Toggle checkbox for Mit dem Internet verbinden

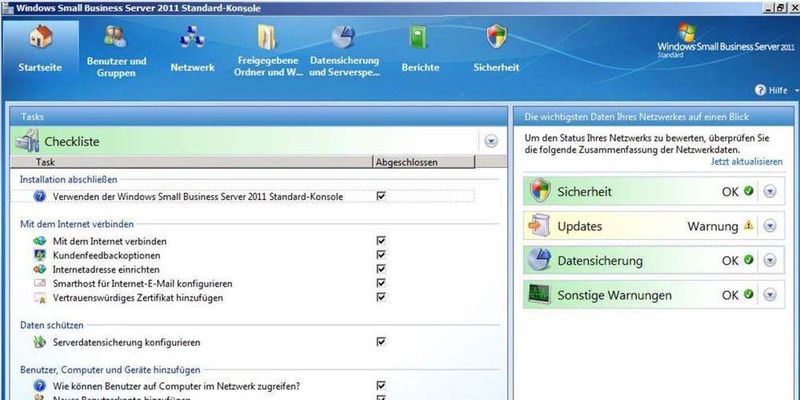[381, 241]
